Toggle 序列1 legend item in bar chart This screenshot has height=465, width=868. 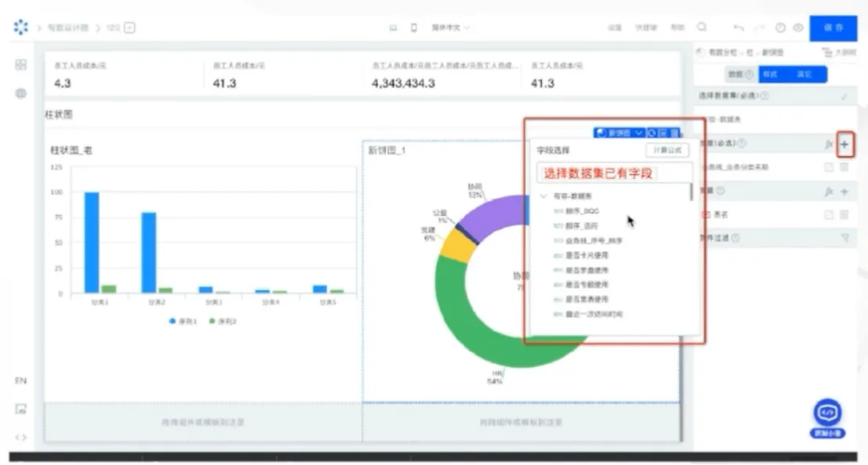183,321
